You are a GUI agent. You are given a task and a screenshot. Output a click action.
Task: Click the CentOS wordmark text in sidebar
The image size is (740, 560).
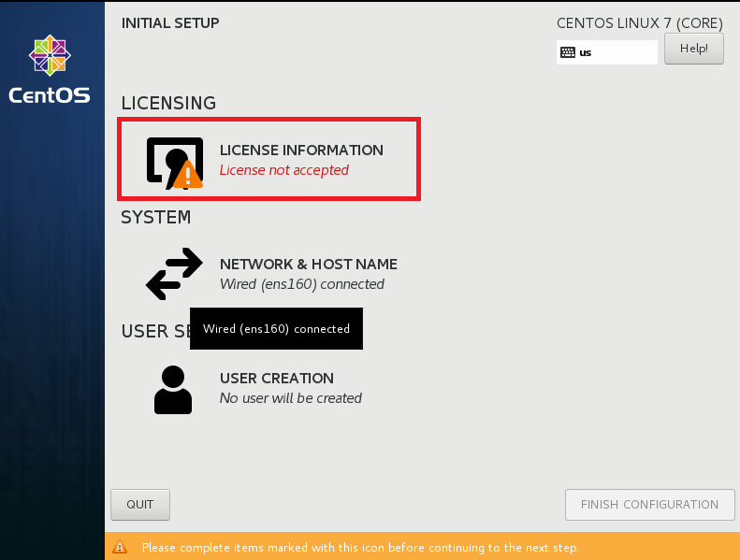[50, 95]
